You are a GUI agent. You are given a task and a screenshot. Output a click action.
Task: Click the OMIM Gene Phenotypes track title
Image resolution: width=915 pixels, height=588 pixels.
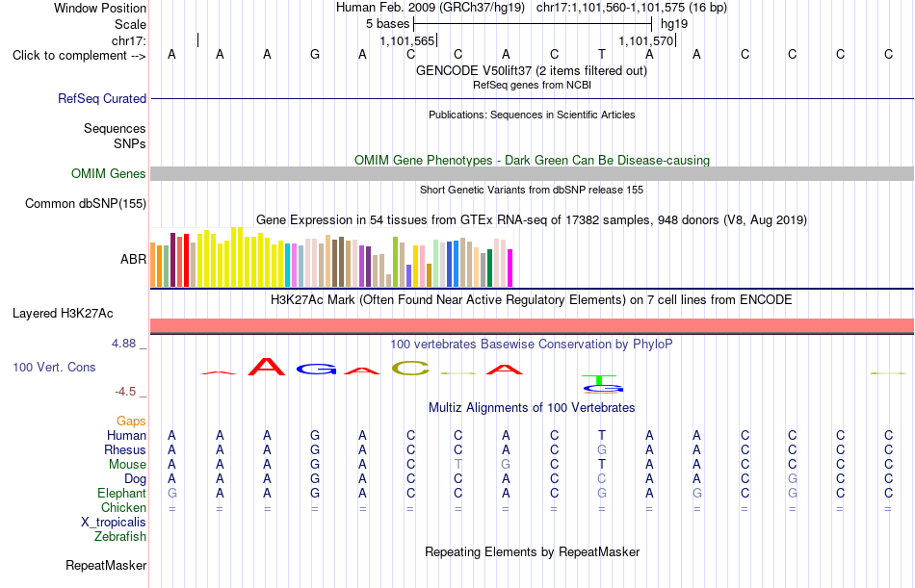533,160
